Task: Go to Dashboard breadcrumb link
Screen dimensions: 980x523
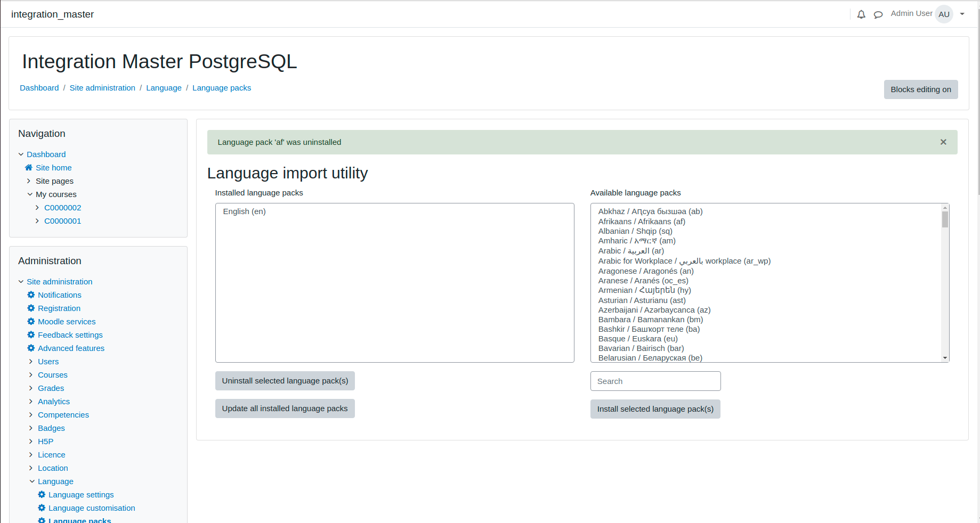Action: [x=39, y=88]
